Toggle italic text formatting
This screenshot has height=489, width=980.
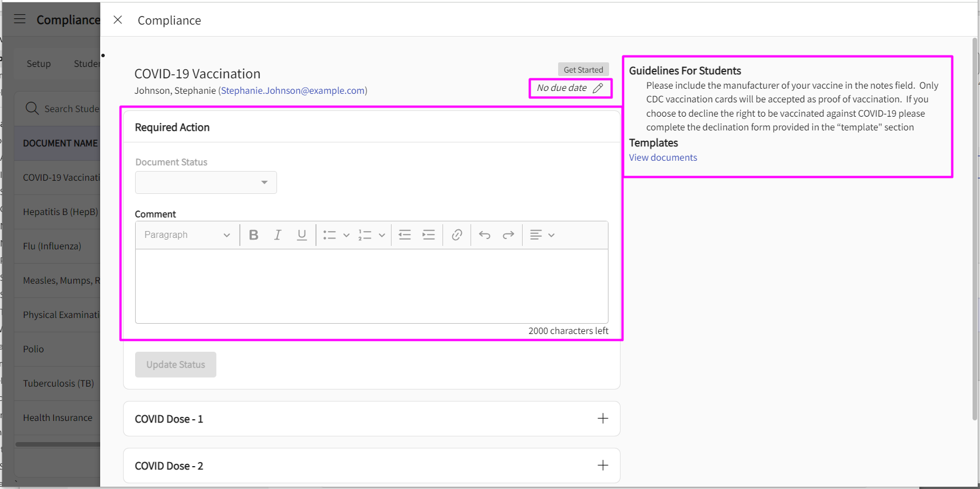pyautogui.click(x=278, y=235)
